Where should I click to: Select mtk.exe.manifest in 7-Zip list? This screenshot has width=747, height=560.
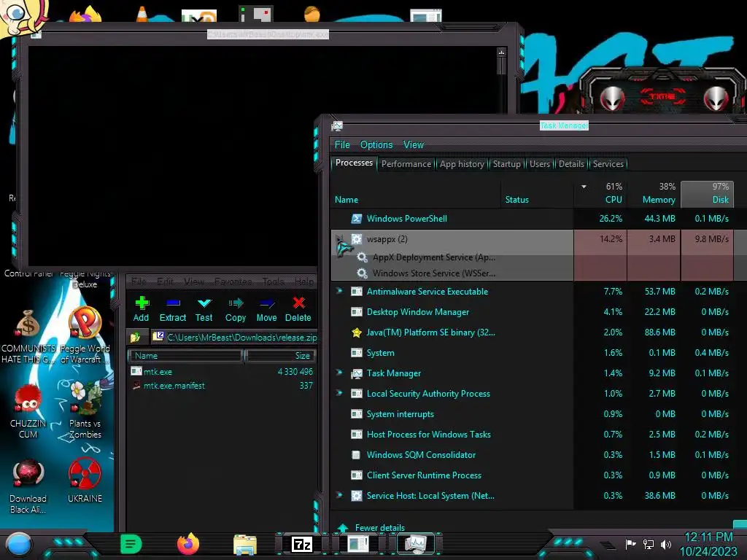[174, 386]
